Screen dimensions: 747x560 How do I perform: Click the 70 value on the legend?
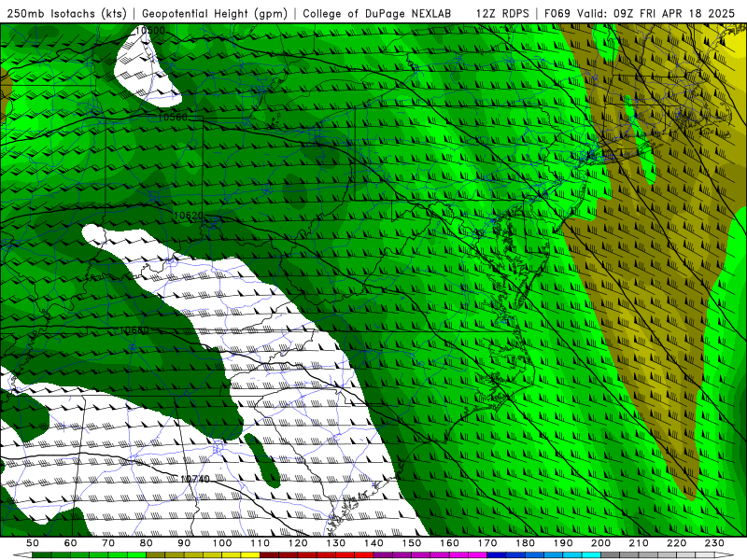tap(108, 543)
